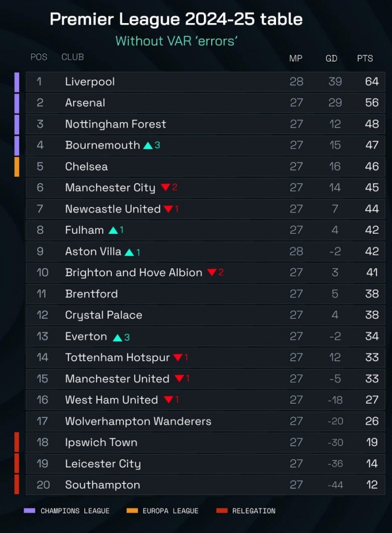The width and height of the screenshot is (392, 533).
Task: Click the orange Europa League marker beside Chelsea
Action: [x=17, y=166]
